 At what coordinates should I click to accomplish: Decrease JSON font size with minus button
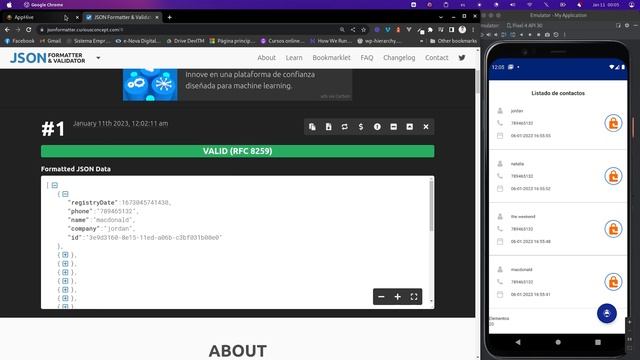click(x=381, y=297)
